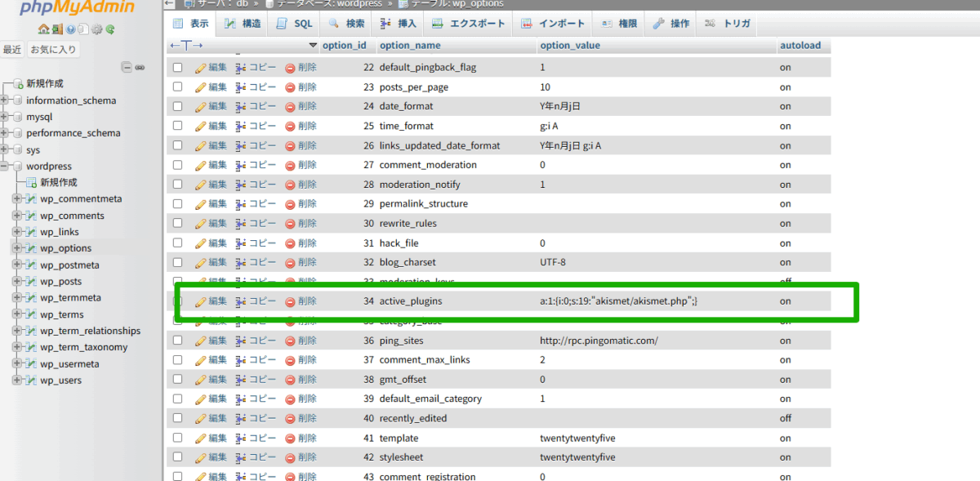Click wp_posts table icon in tree
Viewport: 980px width, 481px height.
[x=31, y=282]
